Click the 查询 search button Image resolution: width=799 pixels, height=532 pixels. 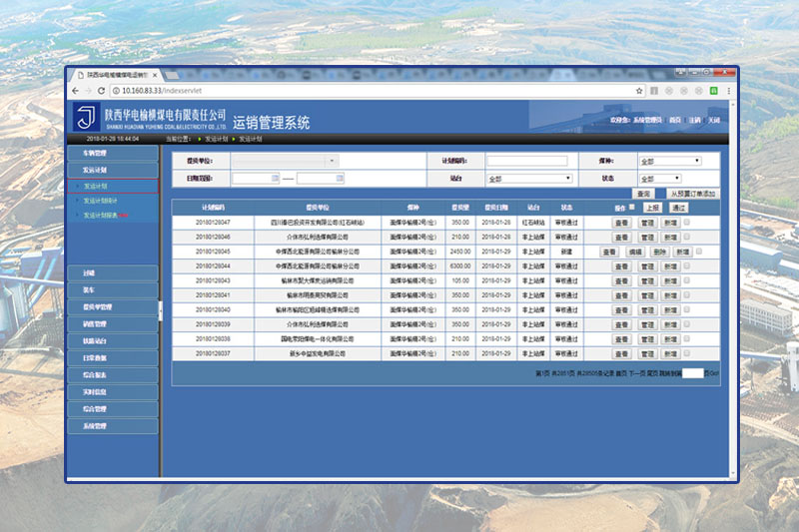tap(644, 193)
